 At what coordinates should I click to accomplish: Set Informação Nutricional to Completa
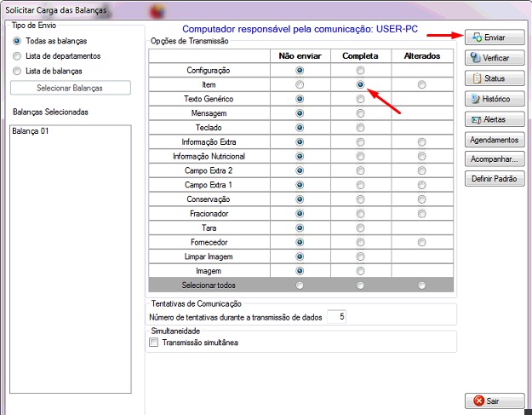coord(360,156)
